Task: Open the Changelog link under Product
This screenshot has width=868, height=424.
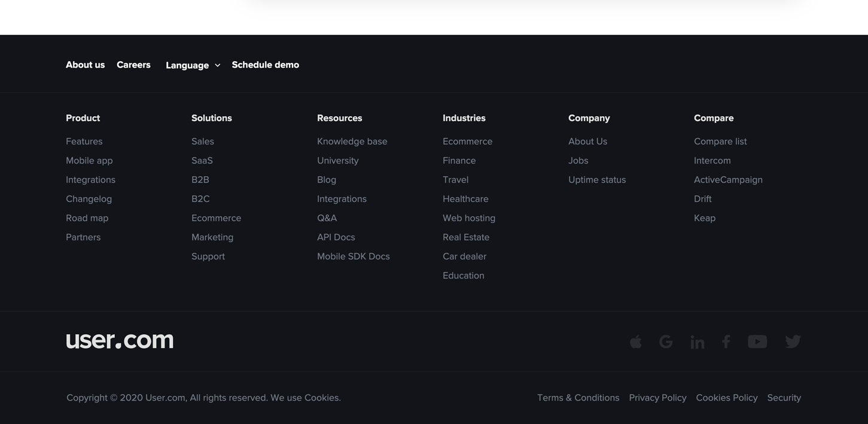Action: 89,199
